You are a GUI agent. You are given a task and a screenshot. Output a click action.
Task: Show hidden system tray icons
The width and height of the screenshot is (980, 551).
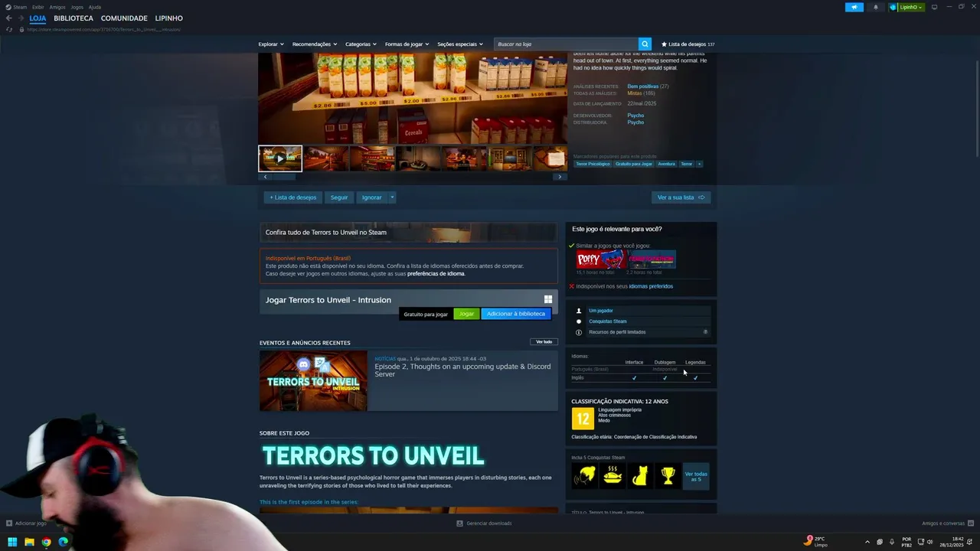[x=867, y=542]
